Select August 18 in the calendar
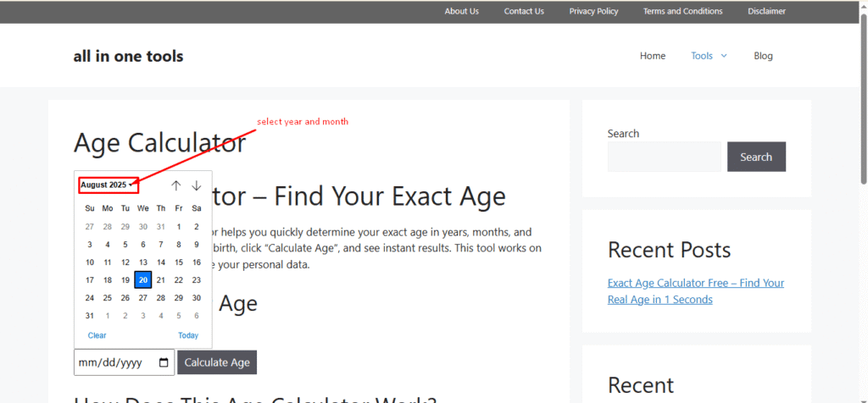 click(108, 280)
